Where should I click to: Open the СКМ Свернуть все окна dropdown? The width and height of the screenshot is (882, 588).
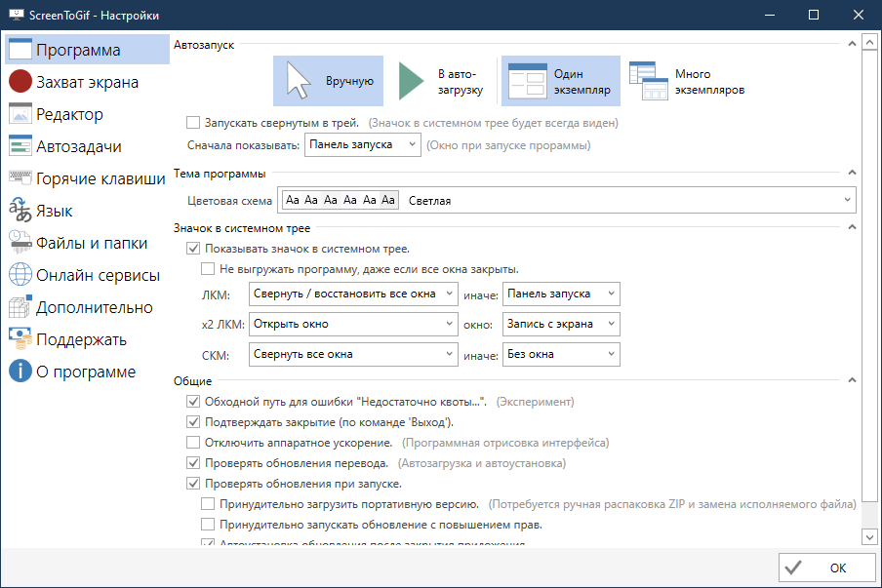tap(353, 354)
